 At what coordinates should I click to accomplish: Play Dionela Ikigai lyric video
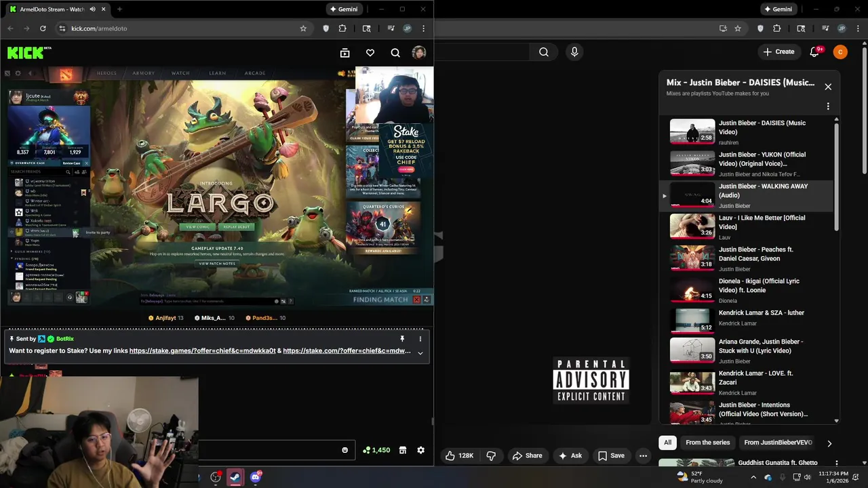tap(745, 290)
